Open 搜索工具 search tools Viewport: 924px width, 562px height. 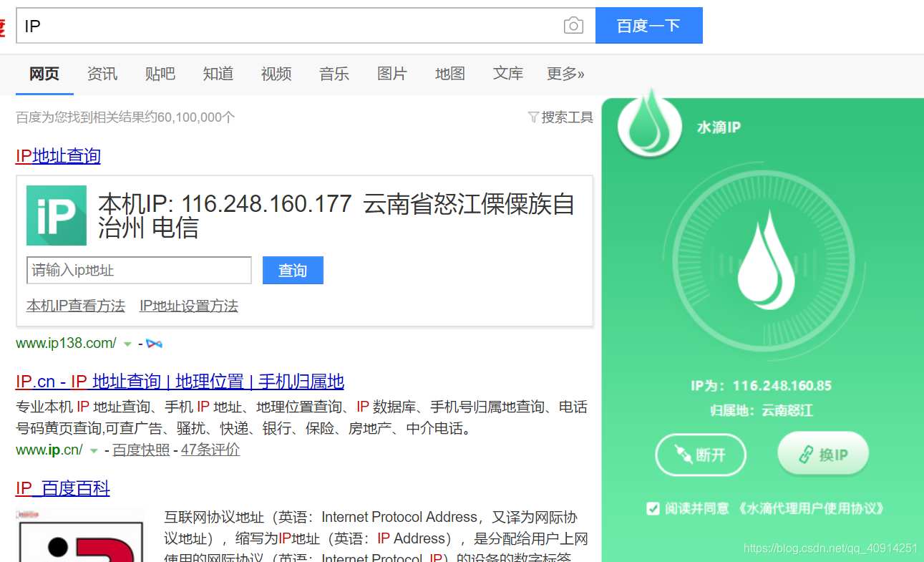[x=568, y=117]
